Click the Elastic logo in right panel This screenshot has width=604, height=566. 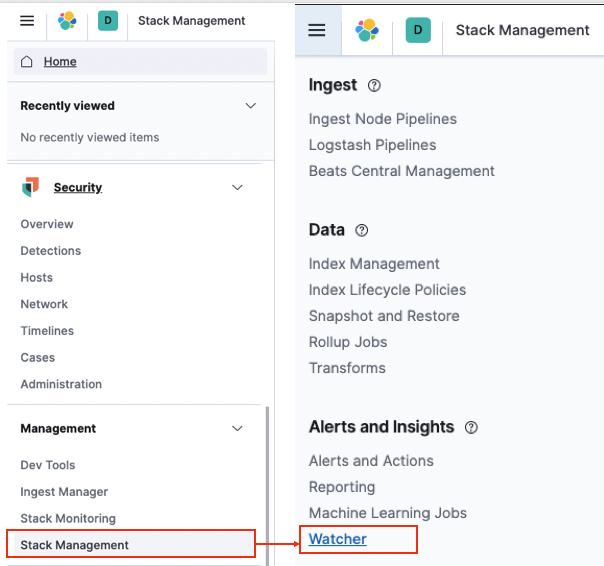(367, 30)
